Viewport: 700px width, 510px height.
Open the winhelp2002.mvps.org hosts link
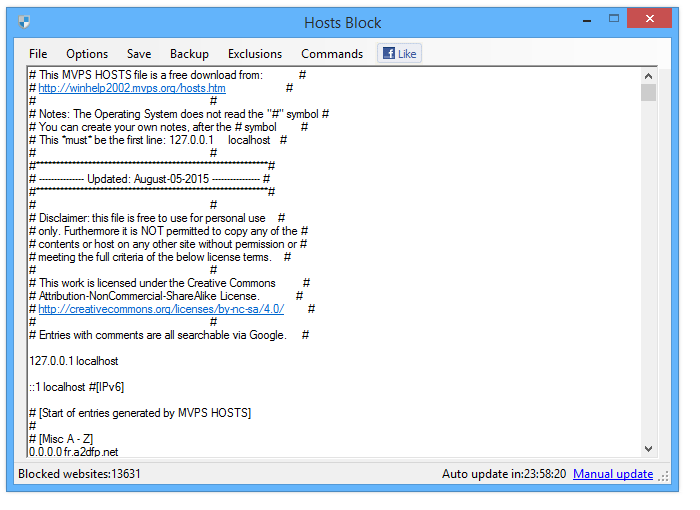(132, 88)
